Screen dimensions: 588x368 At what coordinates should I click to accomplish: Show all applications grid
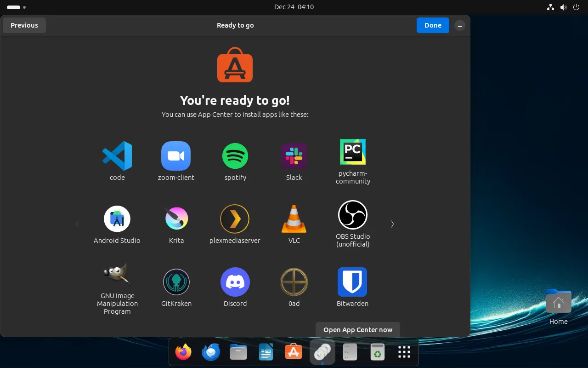click(x=404, y=352)
